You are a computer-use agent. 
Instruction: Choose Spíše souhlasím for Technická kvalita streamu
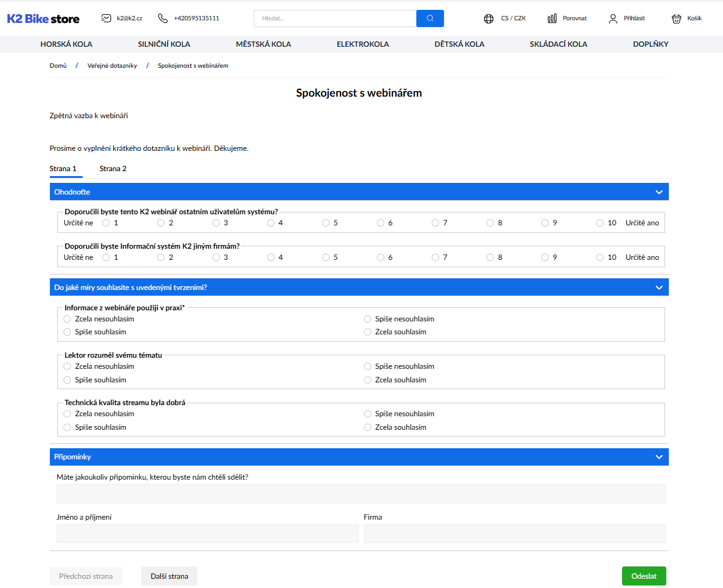[x=67, y=427]
